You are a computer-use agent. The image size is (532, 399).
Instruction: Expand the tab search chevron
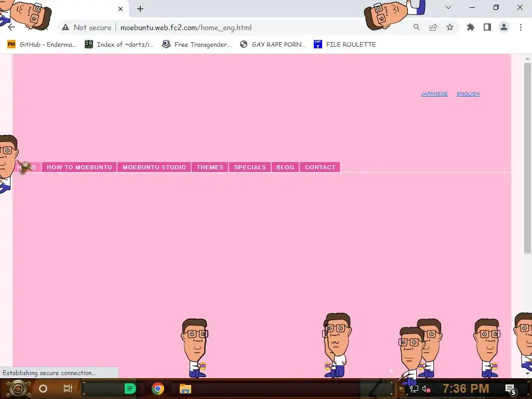(448, 7)
